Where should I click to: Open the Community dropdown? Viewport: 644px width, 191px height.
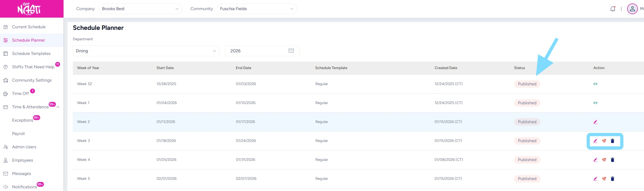(257, 9)
